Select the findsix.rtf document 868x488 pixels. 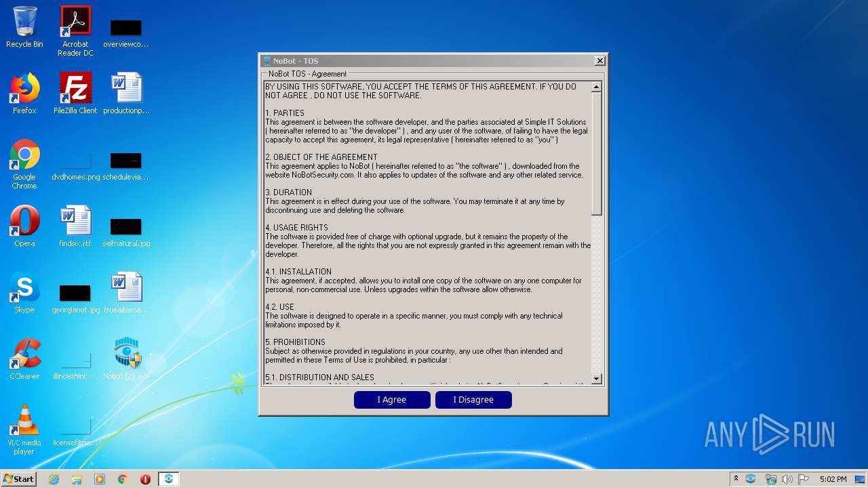(75, 226)
